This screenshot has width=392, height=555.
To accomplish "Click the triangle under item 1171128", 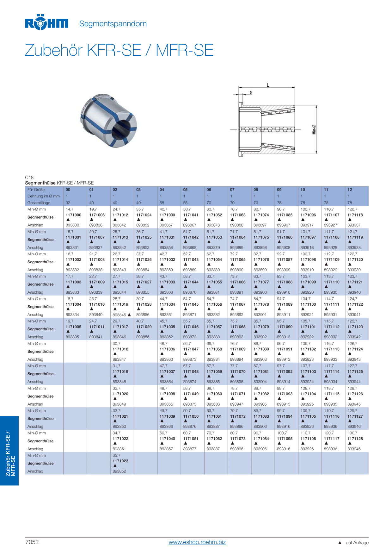I will tap(350, 443).
